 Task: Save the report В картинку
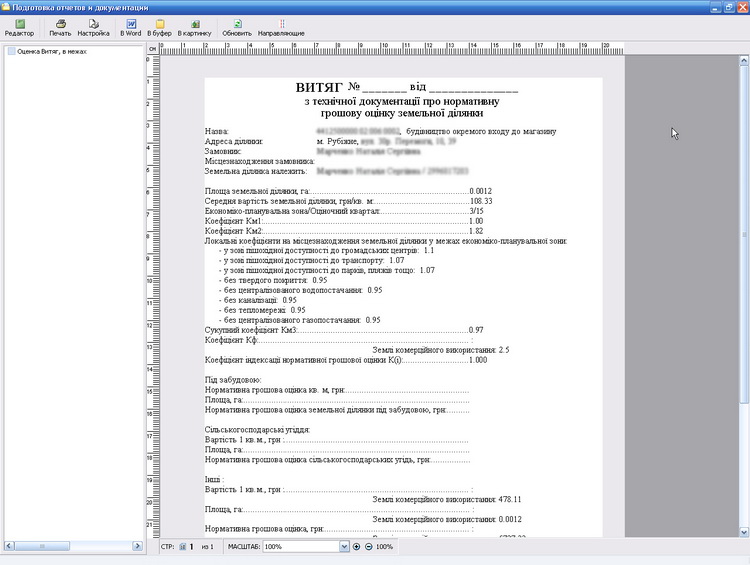click(194, 28)
